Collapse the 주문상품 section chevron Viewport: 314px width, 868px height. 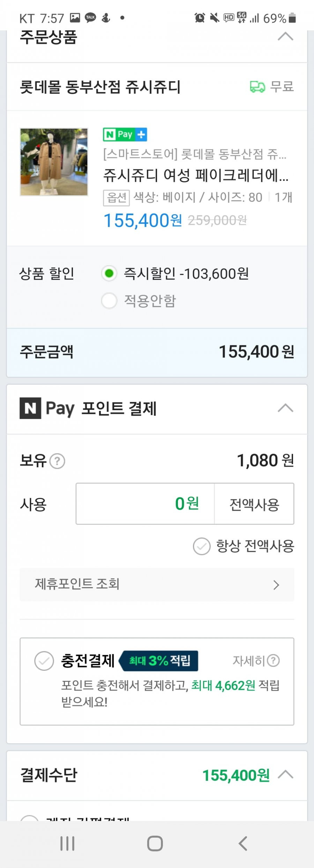point(285,36)
